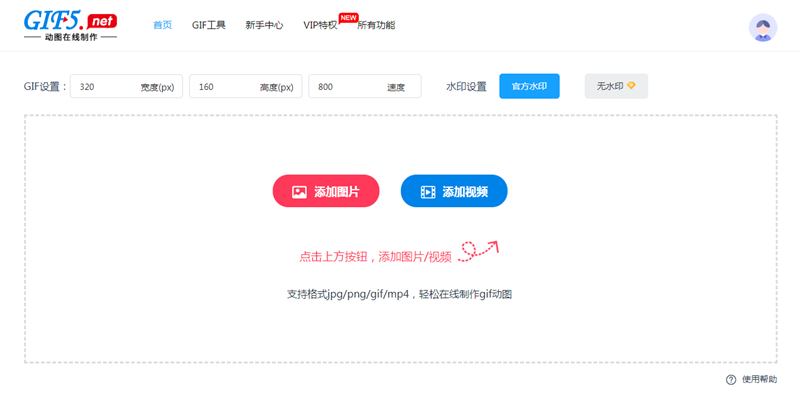Click the 速度 speed input field
The image size is (800, 394).
pyautogui.click(x=365, y=86)
